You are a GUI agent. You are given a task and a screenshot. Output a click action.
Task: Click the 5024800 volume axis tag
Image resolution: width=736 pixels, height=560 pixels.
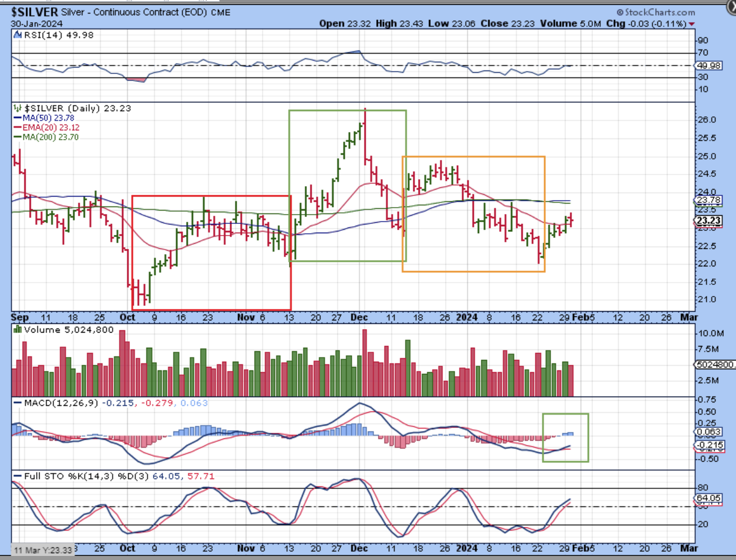click(716, 365)
